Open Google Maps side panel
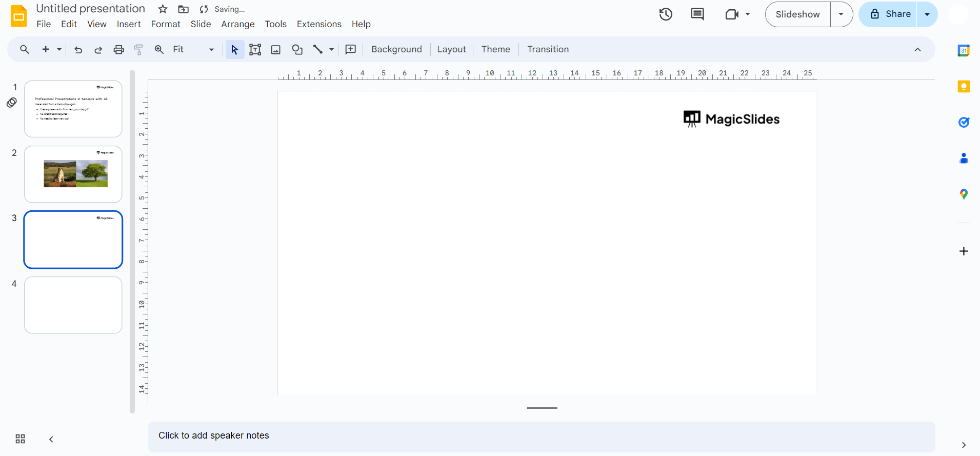The height and width of the screenshot is (456, 980). [x=964, y=194]
